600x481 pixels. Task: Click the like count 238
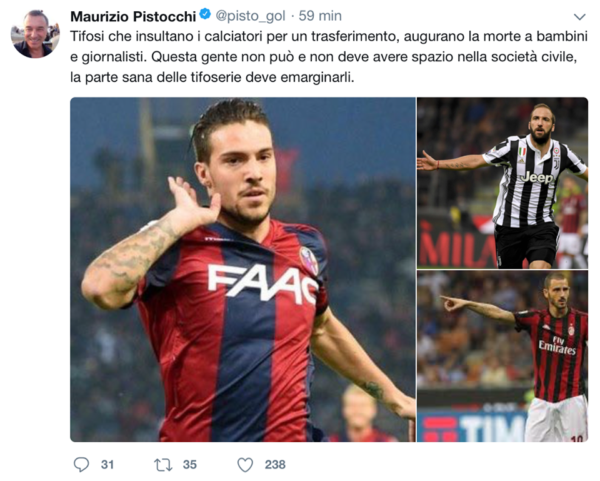click(x=275, y=465)
